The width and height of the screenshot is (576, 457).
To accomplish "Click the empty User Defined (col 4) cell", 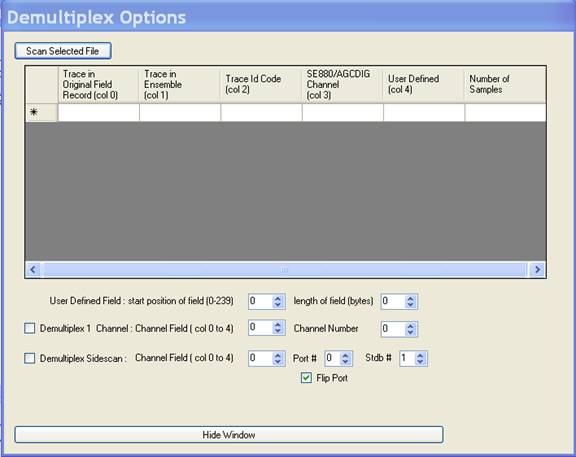I will coord(424,112).
